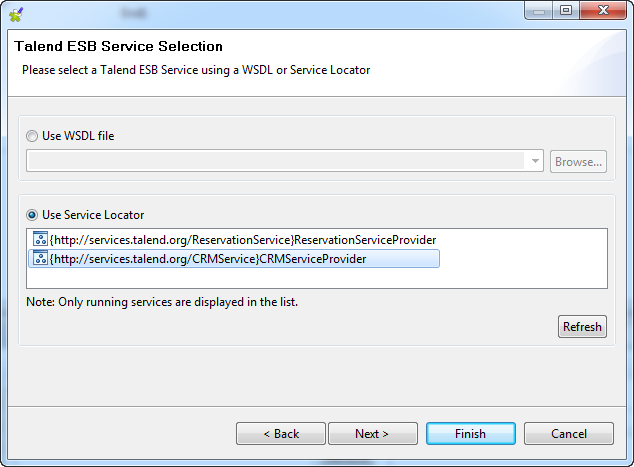Click inside the WSDL file path field
Image resolution: width=634 pixels, height=467 pixels.
[277, 161]
